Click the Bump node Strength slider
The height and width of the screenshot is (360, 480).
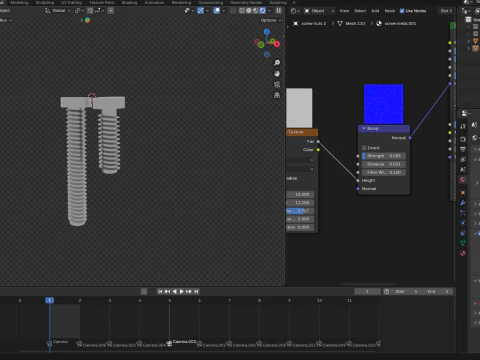click(x=384, y=156)
